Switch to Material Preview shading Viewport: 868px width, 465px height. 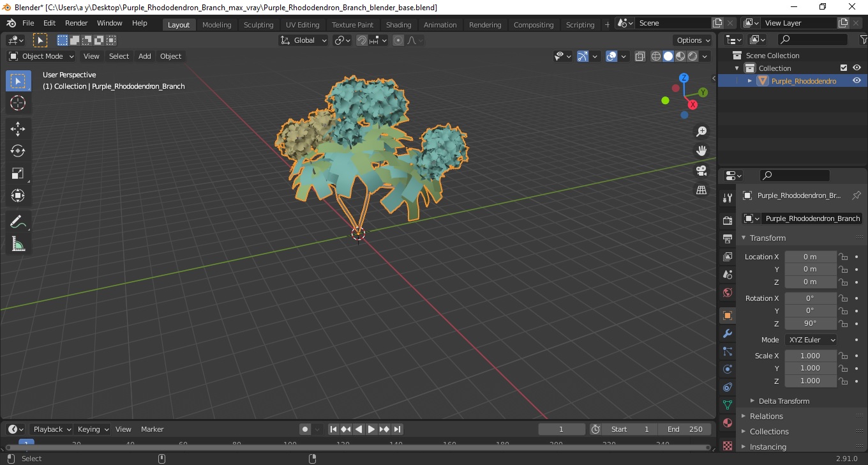(680, 56)
